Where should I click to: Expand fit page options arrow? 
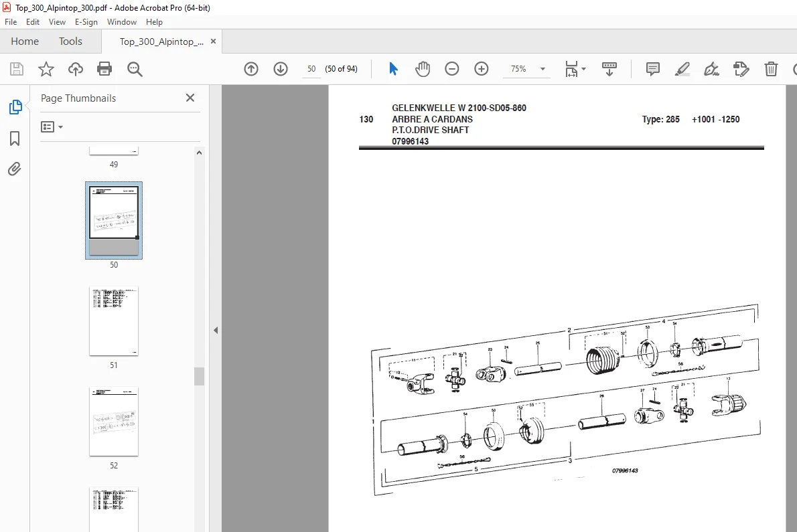(583, 68)
